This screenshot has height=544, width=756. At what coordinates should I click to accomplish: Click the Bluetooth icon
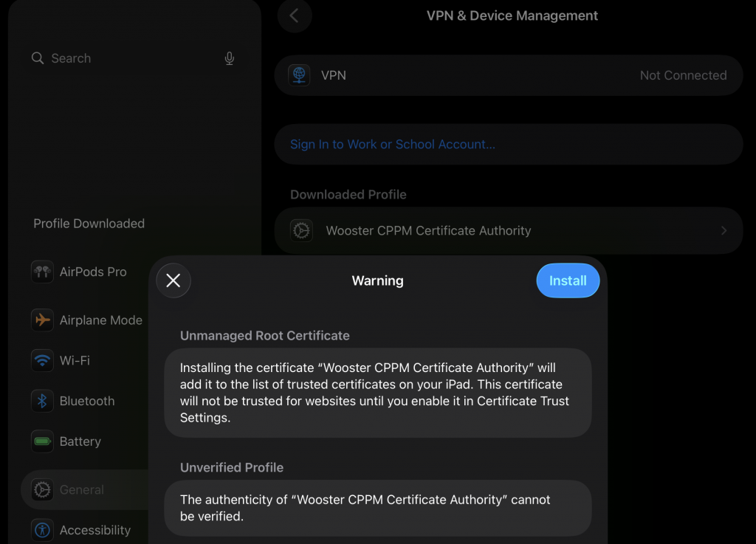point(42,401)
